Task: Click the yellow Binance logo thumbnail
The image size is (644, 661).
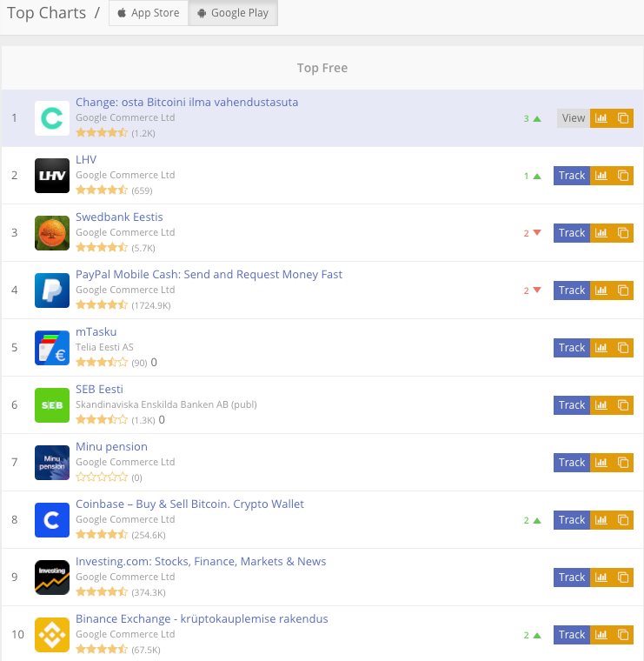Action: [52, 634]
